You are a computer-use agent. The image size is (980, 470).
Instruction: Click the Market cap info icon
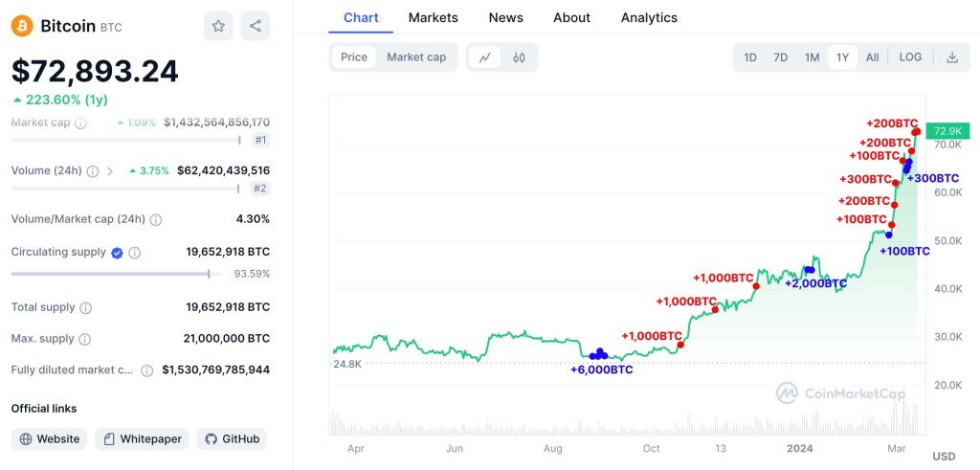point(80,123)
